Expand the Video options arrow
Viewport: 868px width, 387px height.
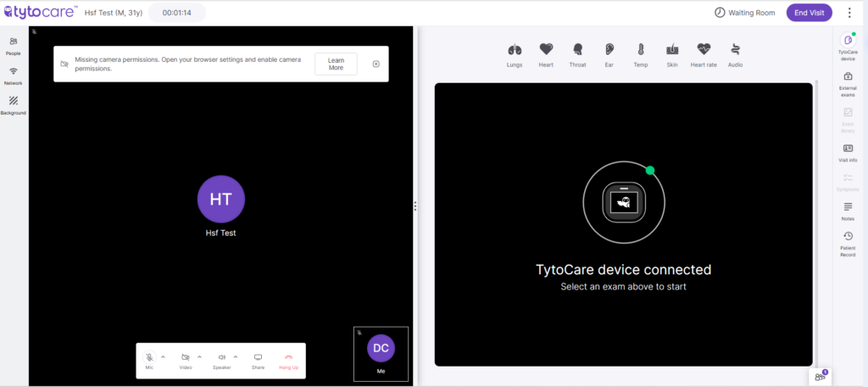tap(199, 357)
